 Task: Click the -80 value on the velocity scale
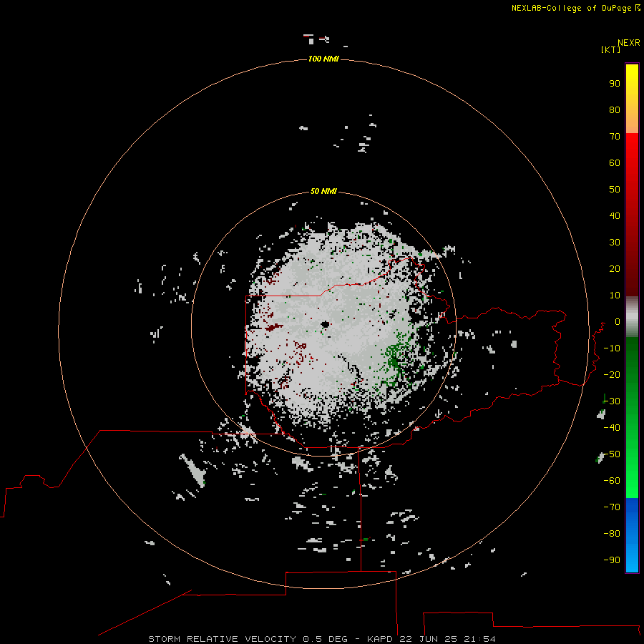pos(612,534)
